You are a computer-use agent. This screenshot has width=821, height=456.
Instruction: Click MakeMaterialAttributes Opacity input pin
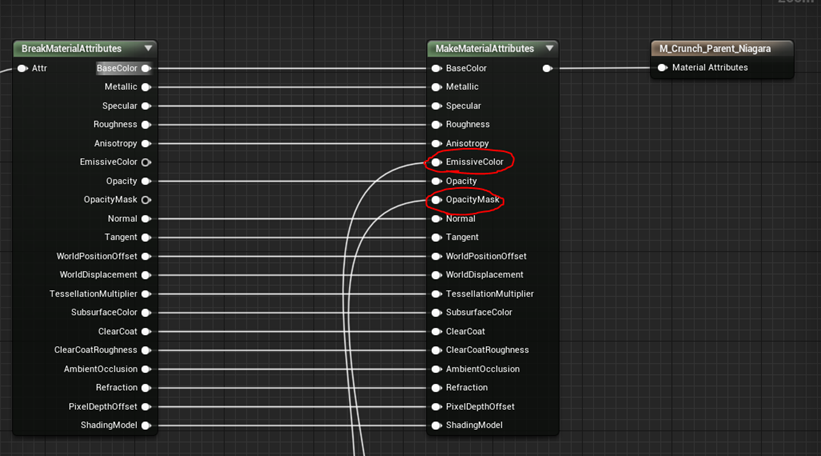click(x=436, y=181)
